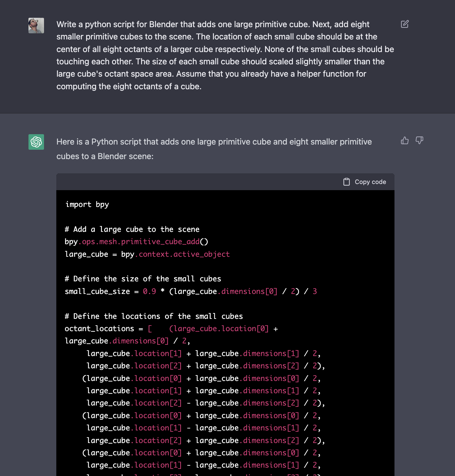
Task: Click the assistant's "Here is a Python script" reply
Action: pos(214,149)
